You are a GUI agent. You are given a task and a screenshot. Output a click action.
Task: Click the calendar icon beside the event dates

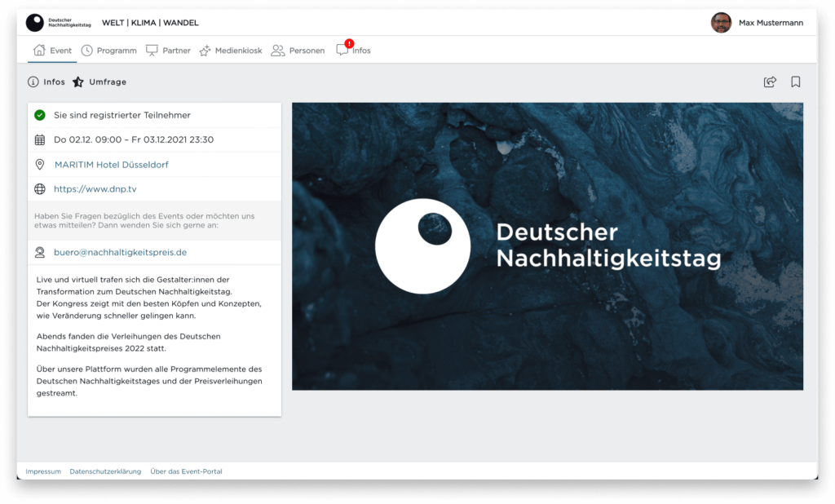tap(39, 139)
